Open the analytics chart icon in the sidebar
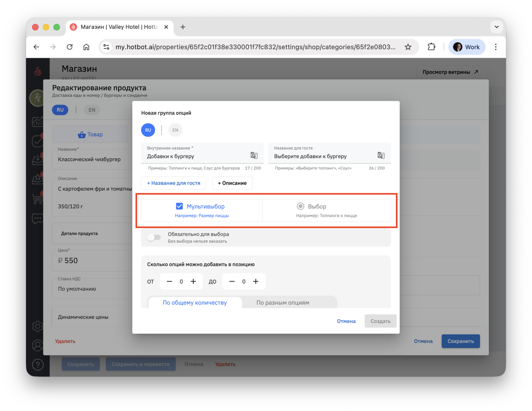 38,121
